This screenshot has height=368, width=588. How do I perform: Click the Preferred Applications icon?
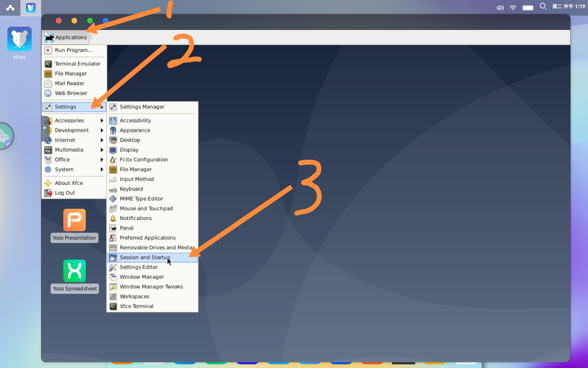[113, 238]
